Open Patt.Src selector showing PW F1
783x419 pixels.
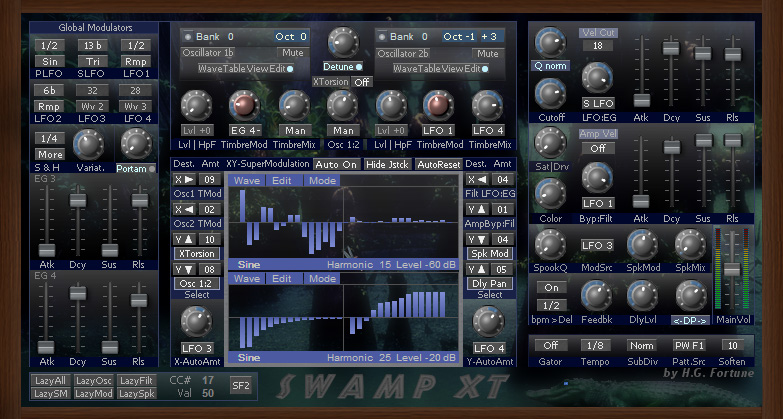[x=689, y=345]
